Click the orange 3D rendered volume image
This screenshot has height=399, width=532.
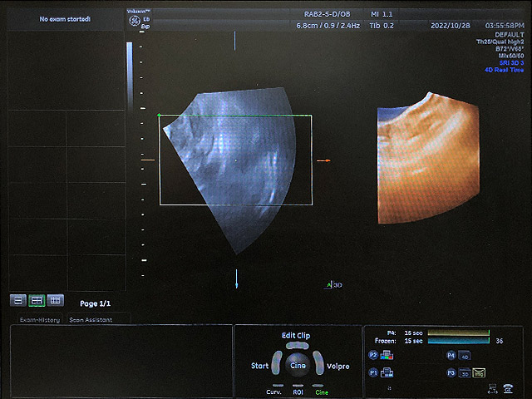pyautogui.click(x=428, y=160)
